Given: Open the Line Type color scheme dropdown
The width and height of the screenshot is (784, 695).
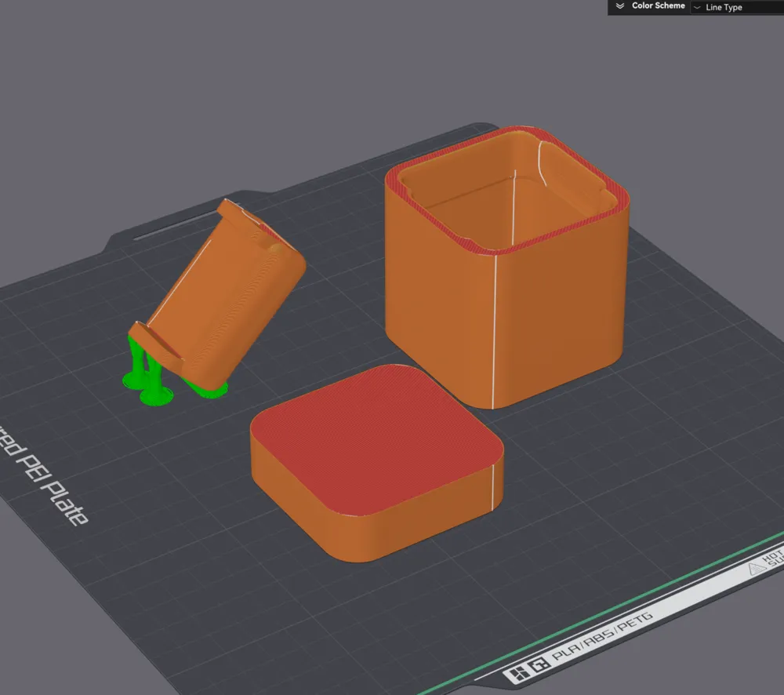Looking at the screenshot, I should click(x=737, y=7).
